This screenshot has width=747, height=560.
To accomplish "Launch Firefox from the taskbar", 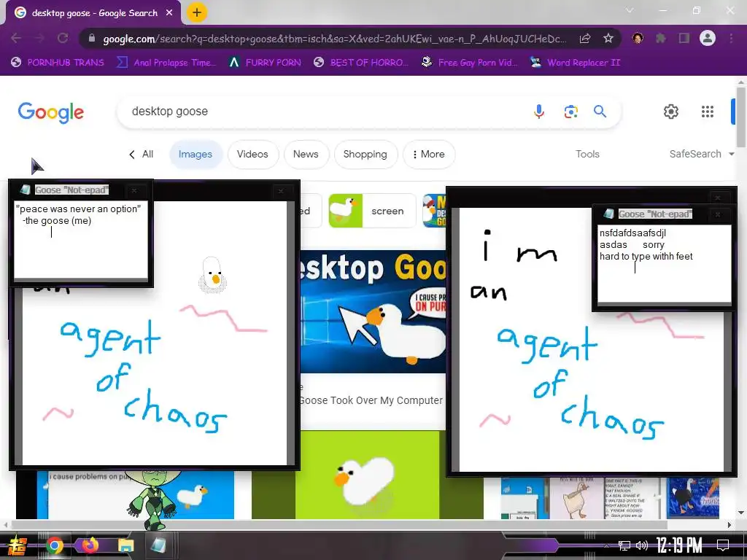I will coord(90,545).
